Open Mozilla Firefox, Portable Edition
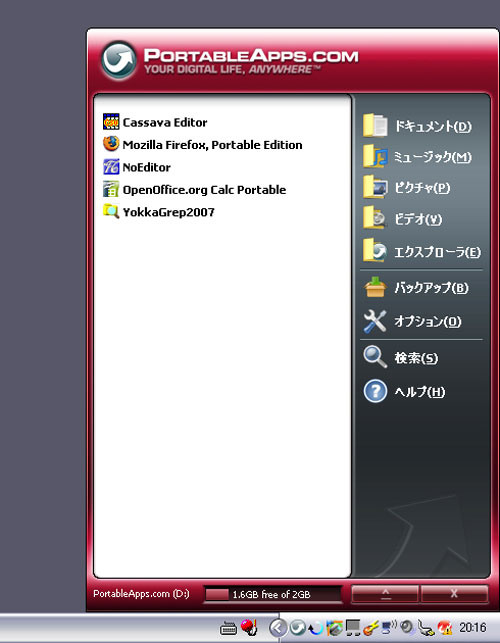The image size is (500, 643). [x=203, y=145]
